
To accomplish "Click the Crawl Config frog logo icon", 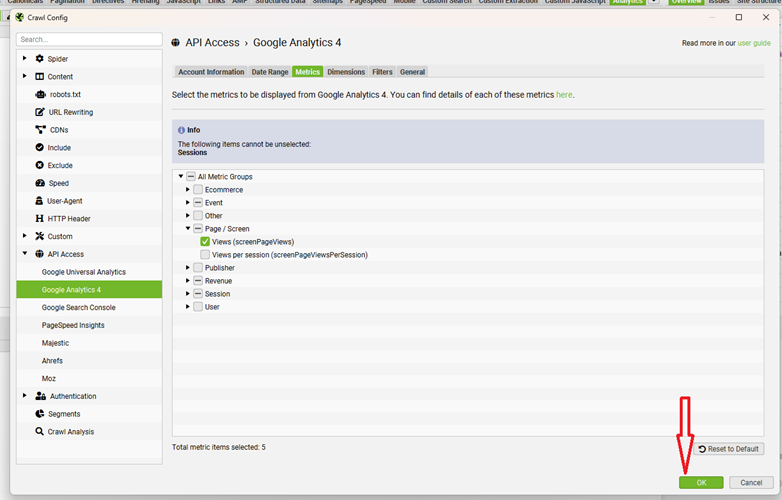I will 19,17.
